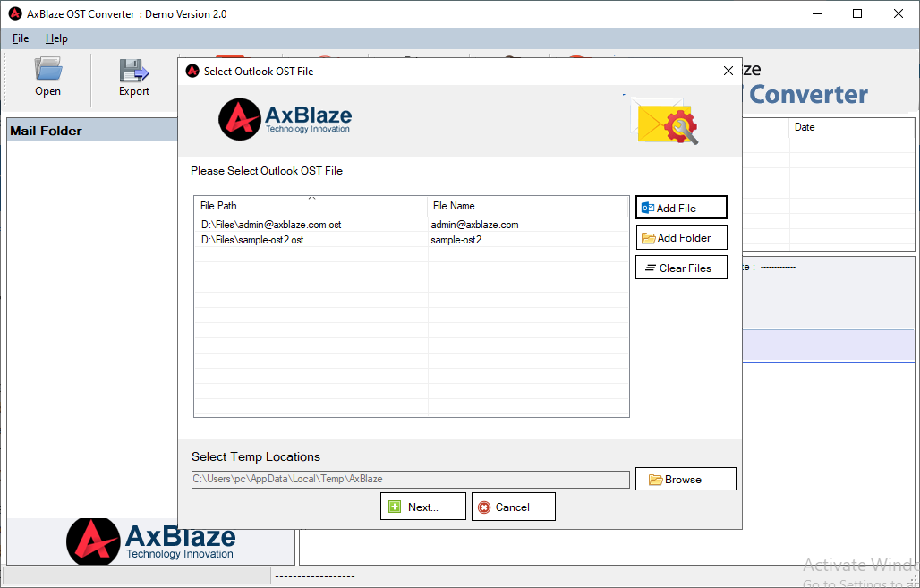920x588 pixels.
Task: Click the Export toolbar icon
Action: [x=133, y=77]
